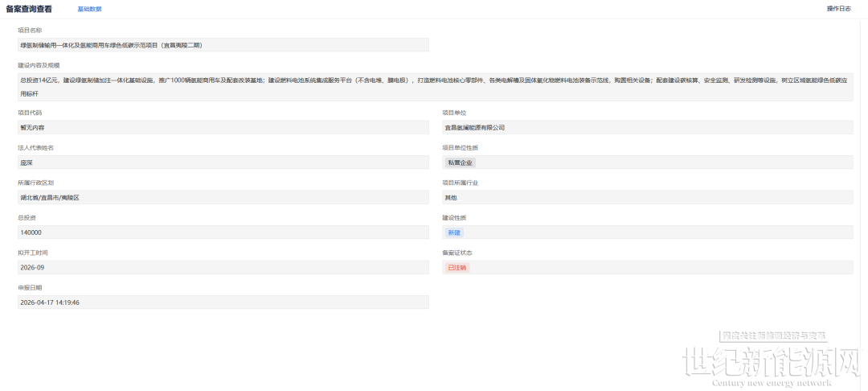The height and width of the screenshot is (391, 868).
Task: Click the 总投资 field showing 140000
Action: click(223, 233)
